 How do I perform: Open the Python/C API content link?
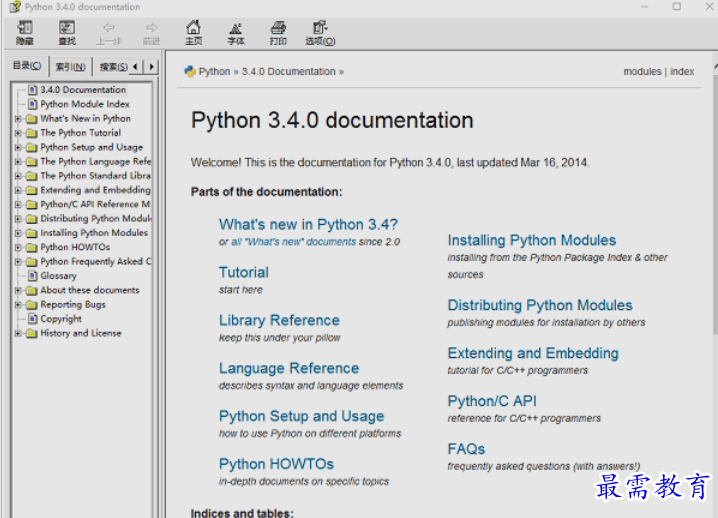492,401
